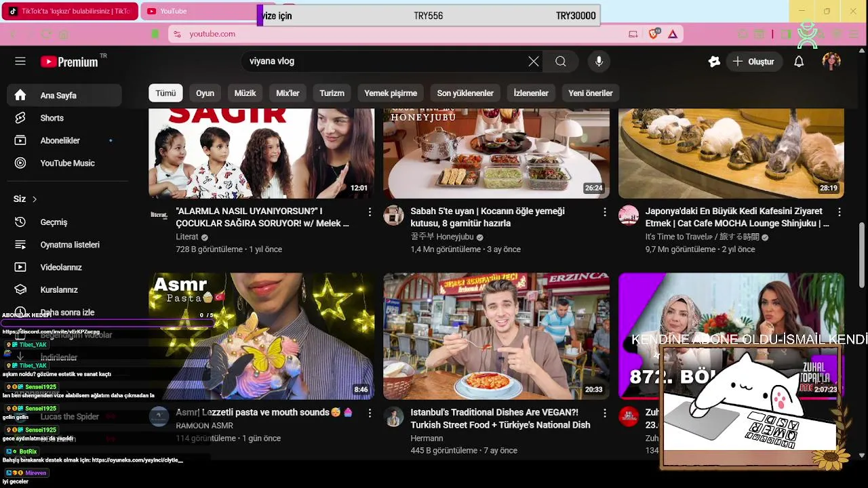Open options for the RAMOON ASMR video
868x488 pixels.
370,413
